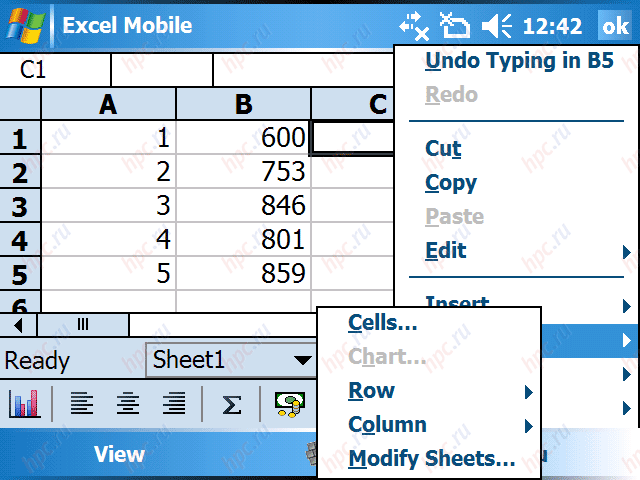Expand the Edit submenu
The image size is (640, 480).
click(x=516, y=251)
